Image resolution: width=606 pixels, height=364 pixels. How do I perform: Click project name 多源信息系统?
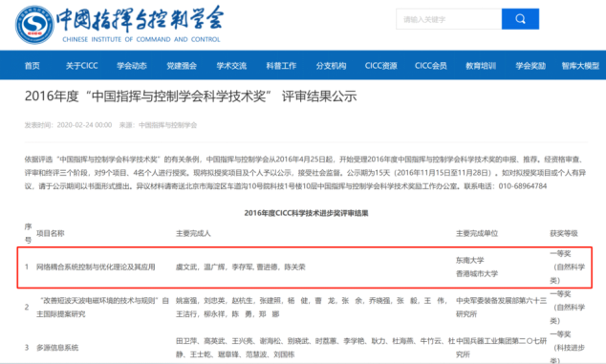pyautogui.click(x=57, y=348)
